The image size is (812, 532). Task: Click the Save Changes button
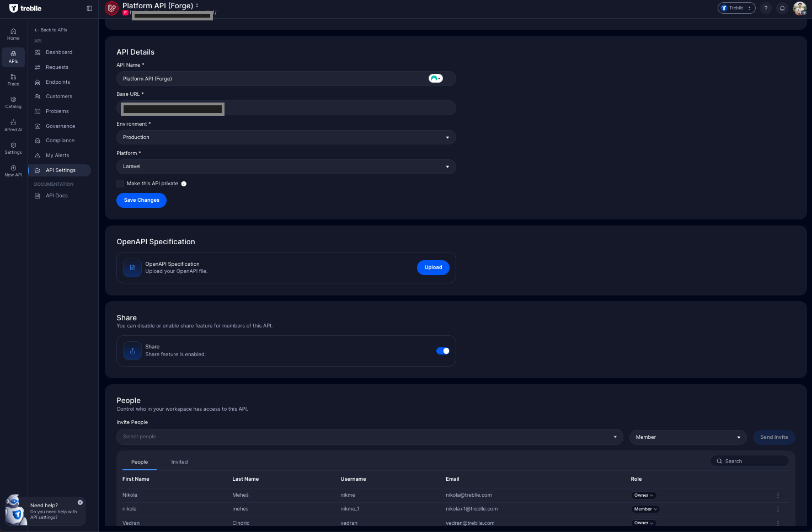coord(141,200)
